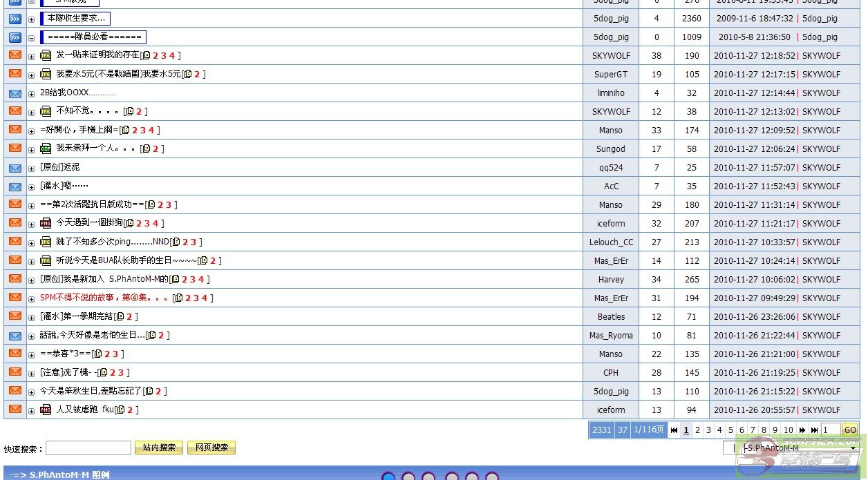Screen dimensions: 868x480
Task: Click the JPG icon beside 发一贴来证明我的存在
Action: point(46,55)
